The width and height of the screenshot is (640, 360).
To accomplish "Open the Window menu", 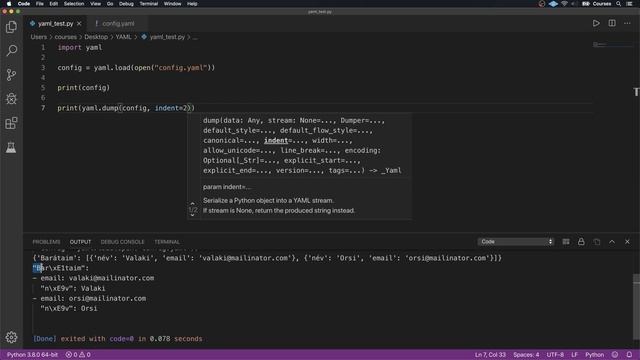I will coord(172,4).
